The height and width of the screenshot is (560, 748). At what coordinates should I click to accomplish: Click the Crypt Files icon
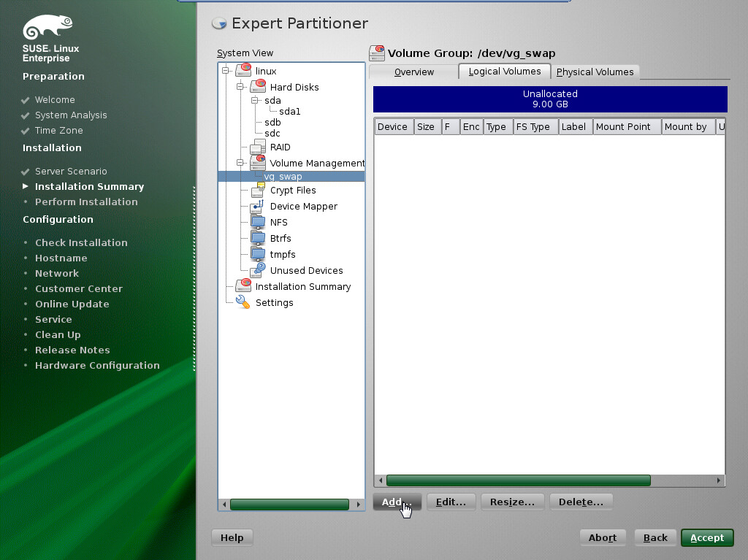tap(258, 190)
